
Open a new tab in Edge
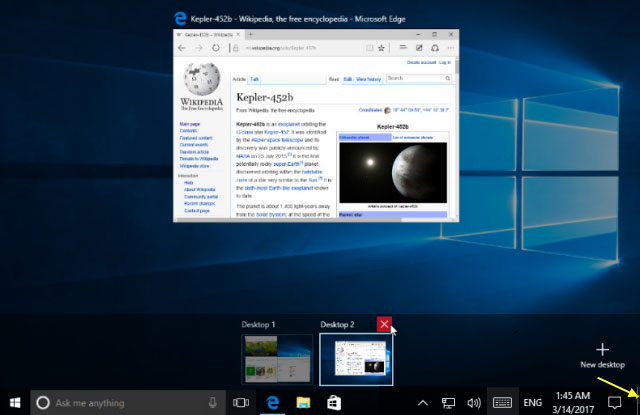point(251,35)
